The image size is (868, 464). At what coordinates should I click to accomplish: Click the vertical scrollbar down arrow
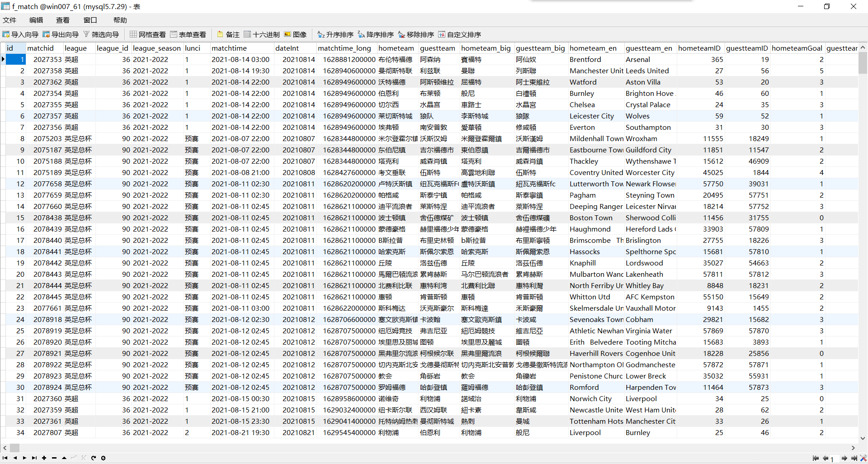[x=863, y=438]
